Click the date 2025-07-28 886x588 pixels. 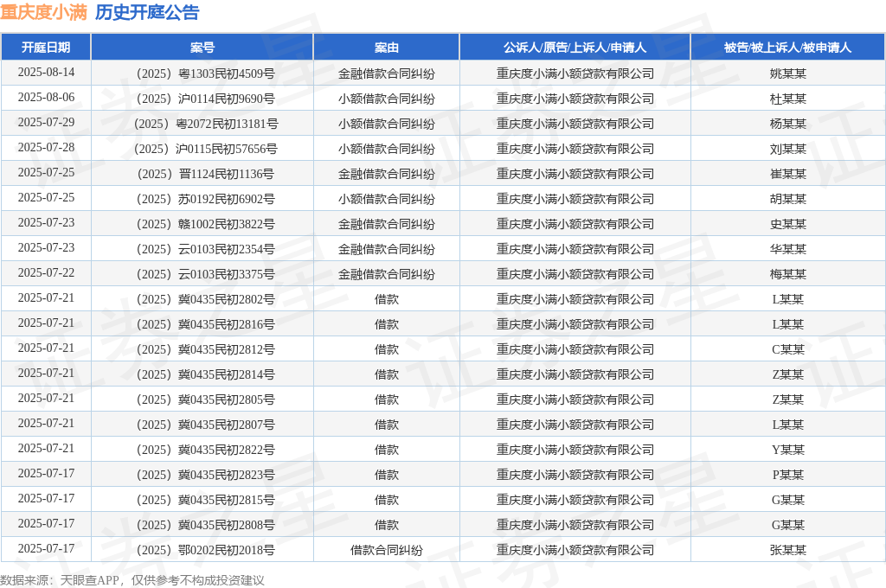tap(46, 147)
